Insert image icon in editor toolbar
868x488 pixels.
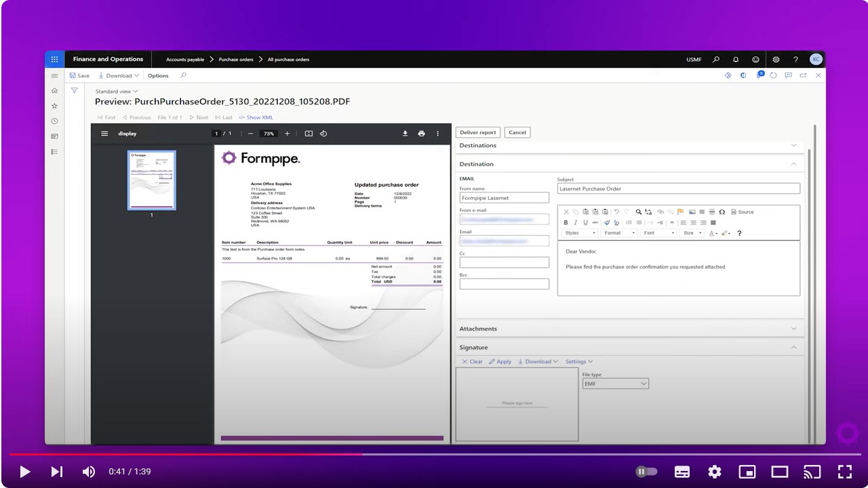692,212
